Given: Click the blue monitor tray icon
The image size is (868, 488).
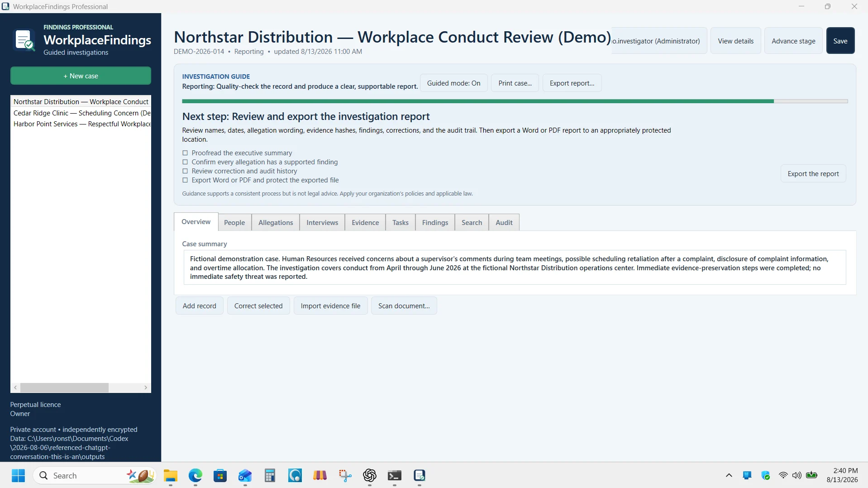Looking at the screenshot, I should tap(747, 475).
